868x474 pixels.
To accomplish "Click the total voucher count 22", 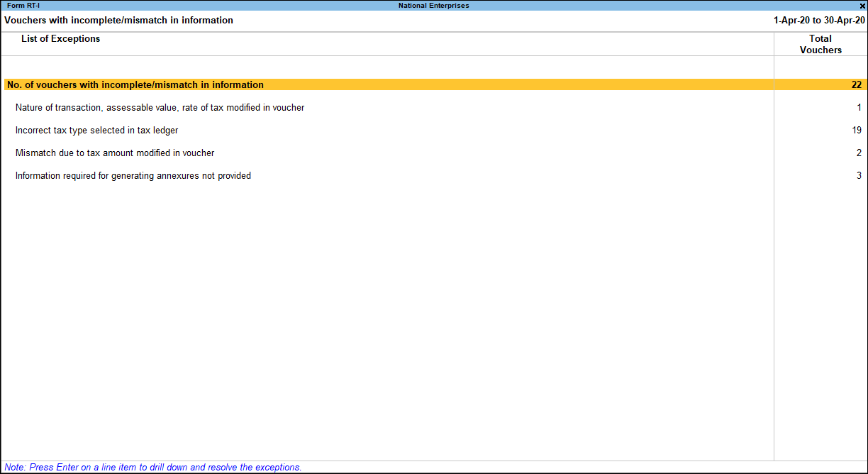I will tap(857, 85).
